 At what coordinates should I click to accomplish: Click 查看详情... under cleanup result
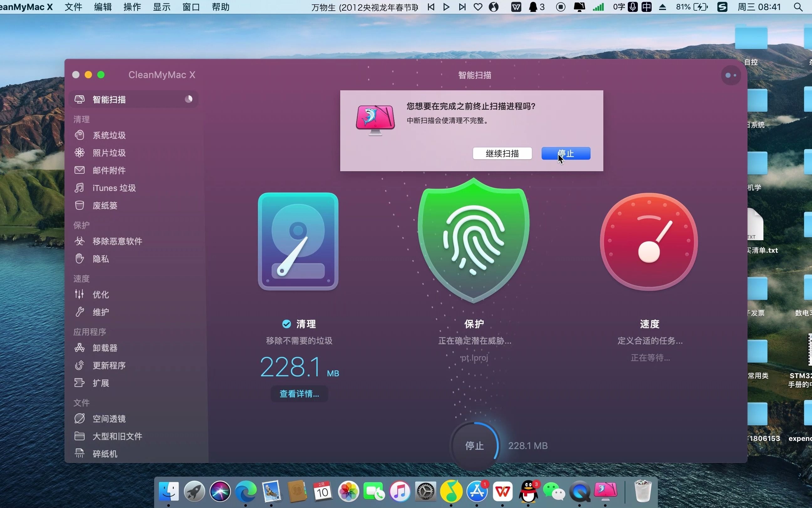299,394
